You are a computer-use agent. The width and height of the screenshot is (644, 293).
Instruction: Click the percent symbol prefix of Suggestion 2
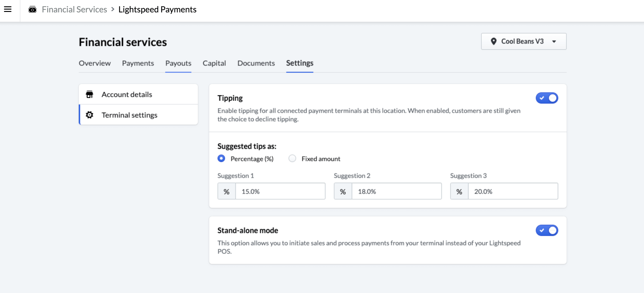click(343, 192)
